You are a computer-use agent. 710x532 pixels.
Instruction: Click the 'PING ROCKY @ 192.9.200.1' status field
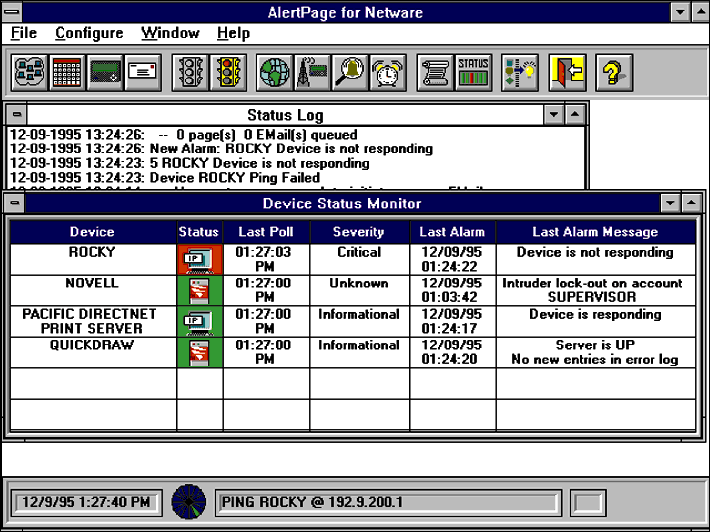click(389, 502)
